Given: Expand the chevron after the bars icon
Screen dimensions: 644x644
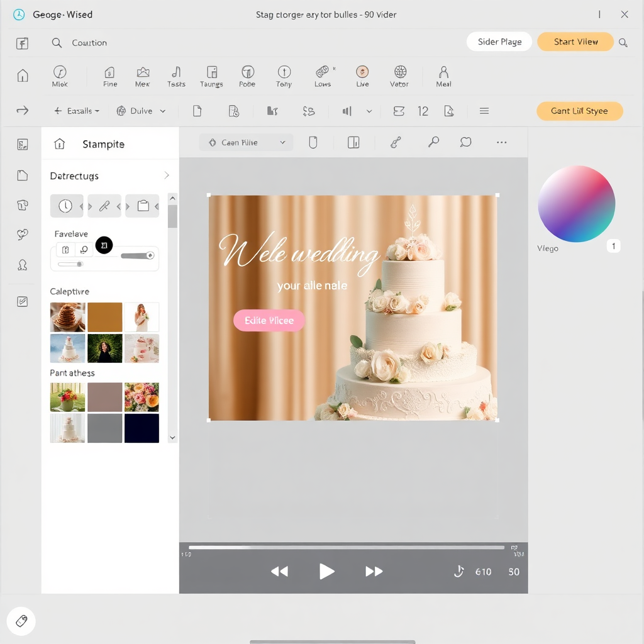Looking at the screenshot, I should [x=369, y=111].
